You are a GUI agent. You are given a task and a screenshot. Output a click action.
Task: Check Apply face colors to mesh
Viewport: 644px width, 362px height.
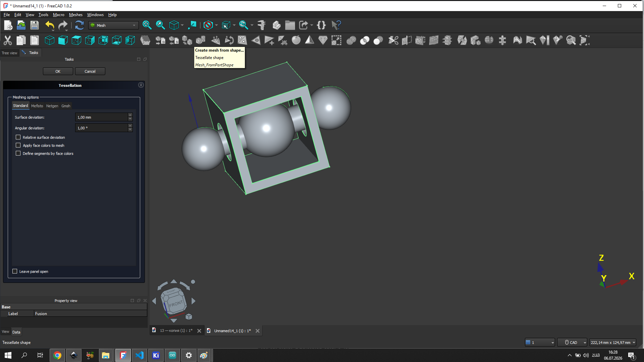(18, 145)
